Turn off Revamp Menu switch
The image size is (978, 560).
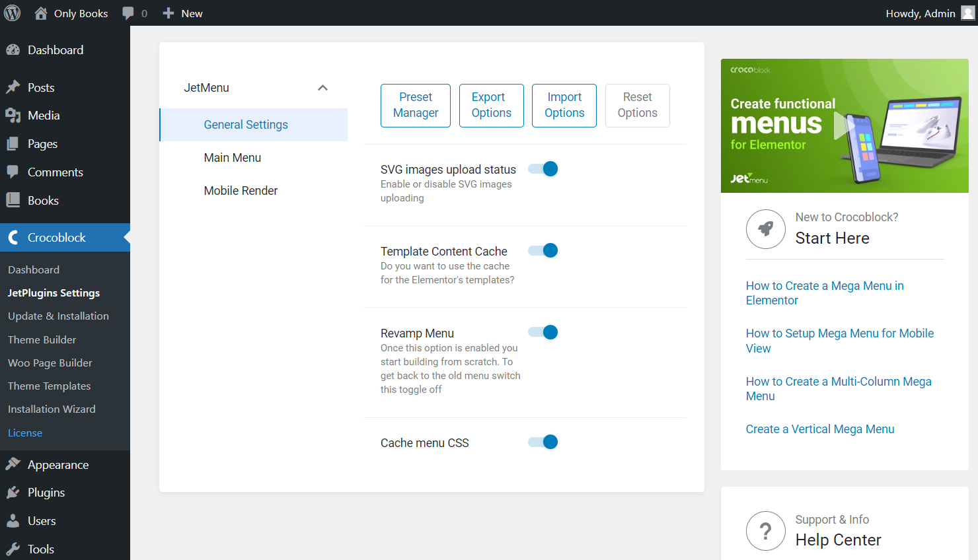click(543, 332)
